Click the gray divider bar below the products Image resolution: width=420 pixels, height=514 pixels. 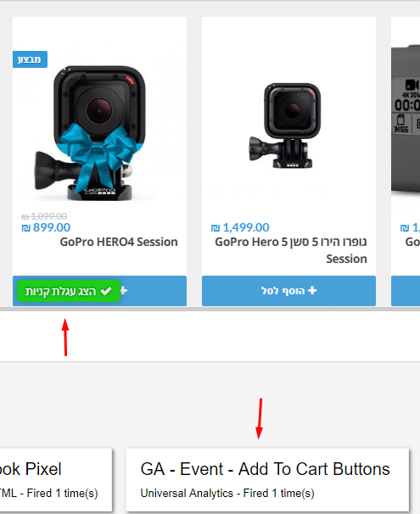tap(210, 309)
